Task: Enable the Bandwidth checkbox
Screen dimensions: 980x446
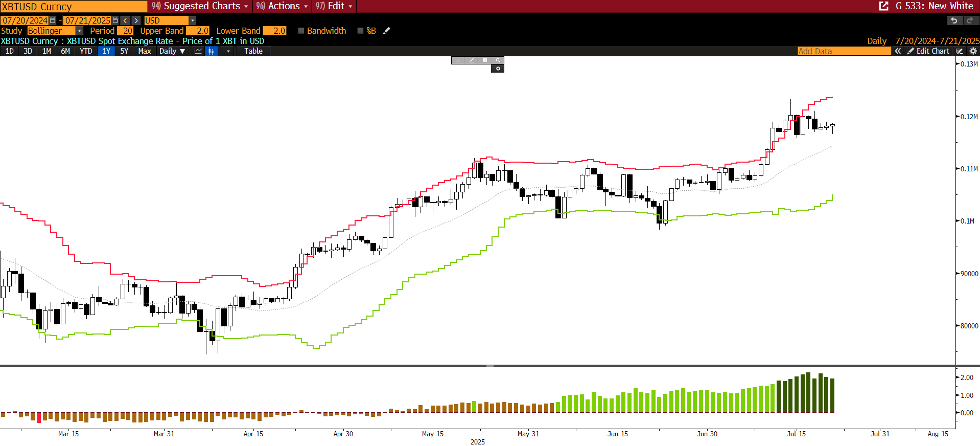Action: coord(301,31)
